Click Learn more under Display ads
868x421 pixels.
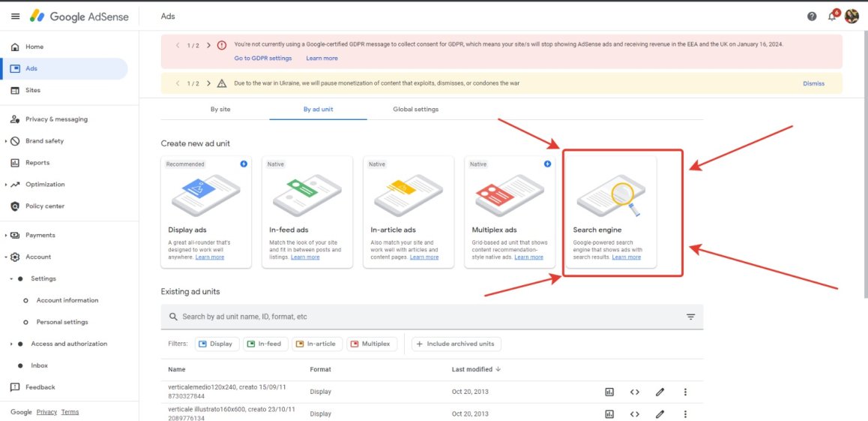pyautogui.click(x=210, y=257)
